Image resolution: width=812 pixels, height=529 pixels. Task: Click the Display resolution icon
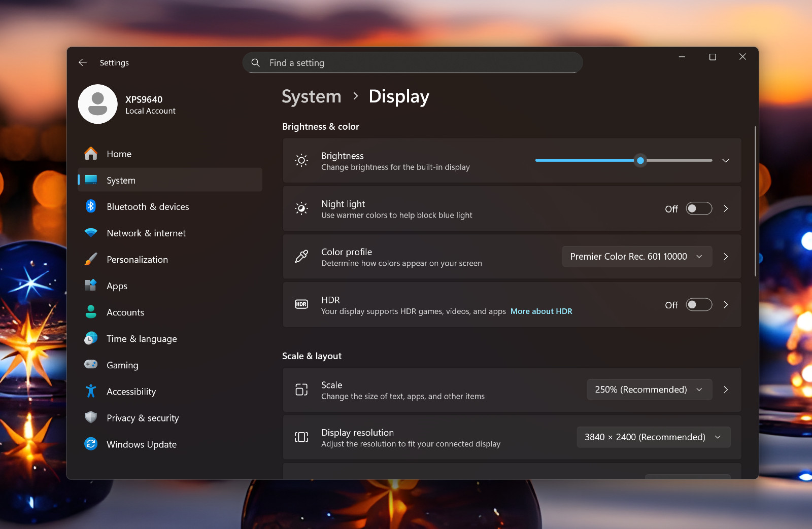pyautogui.click(x=301, y=437)
